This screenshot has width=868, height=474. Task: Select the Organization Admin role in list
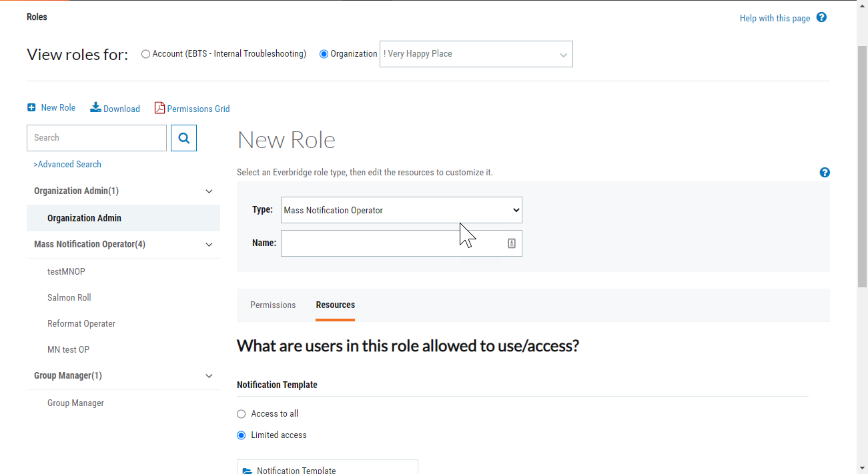click(123, 218)
